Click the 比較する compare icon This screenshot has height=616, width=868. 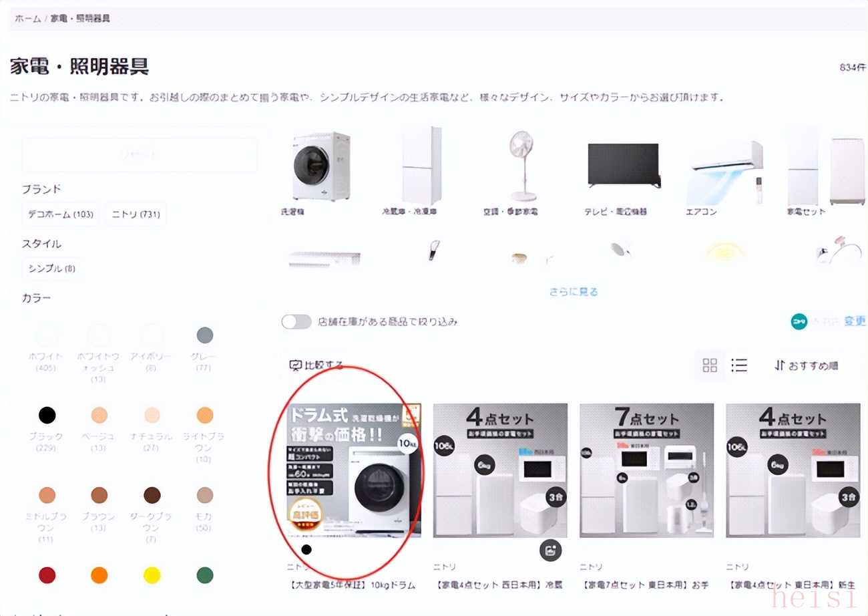point(296,365)
